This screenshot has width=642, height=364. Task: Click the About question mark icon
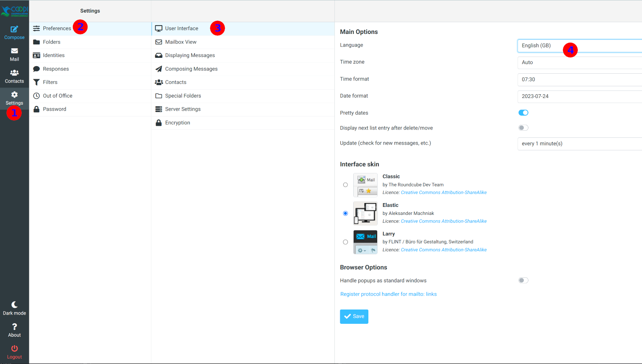[14, 327]
